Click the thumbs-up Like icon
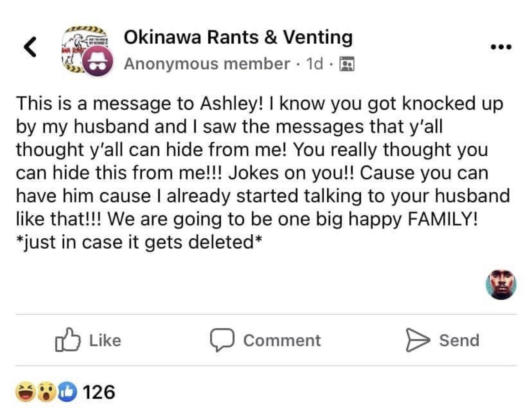 coord(68,340)
